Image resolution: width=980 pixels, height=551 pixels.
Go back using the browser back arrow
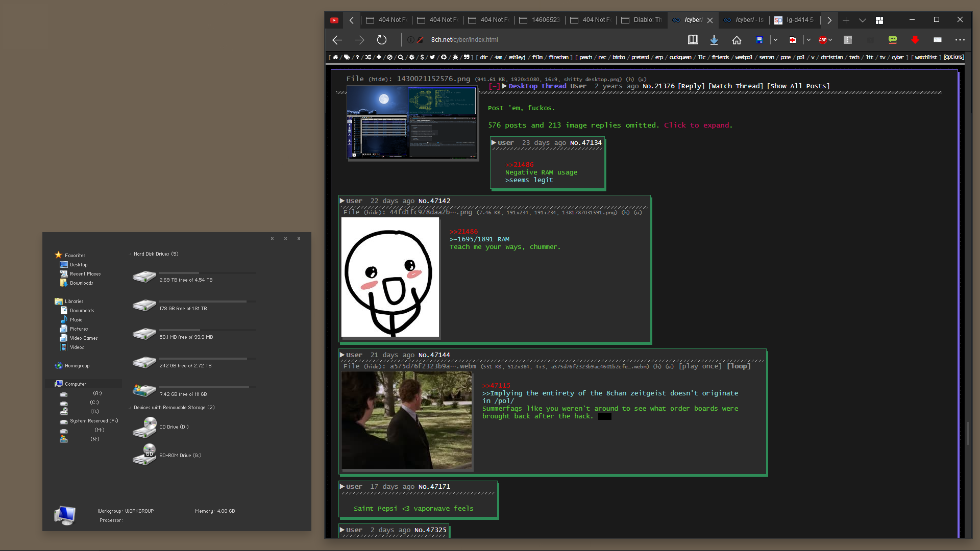point(337,40)
